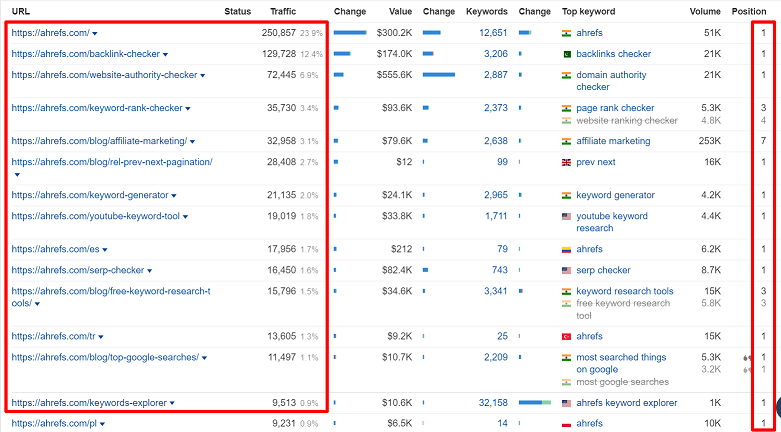781x432 pixels.
Task: Expand dropdown arrow beside top-google-searches URL
Action: click(205, 358)
